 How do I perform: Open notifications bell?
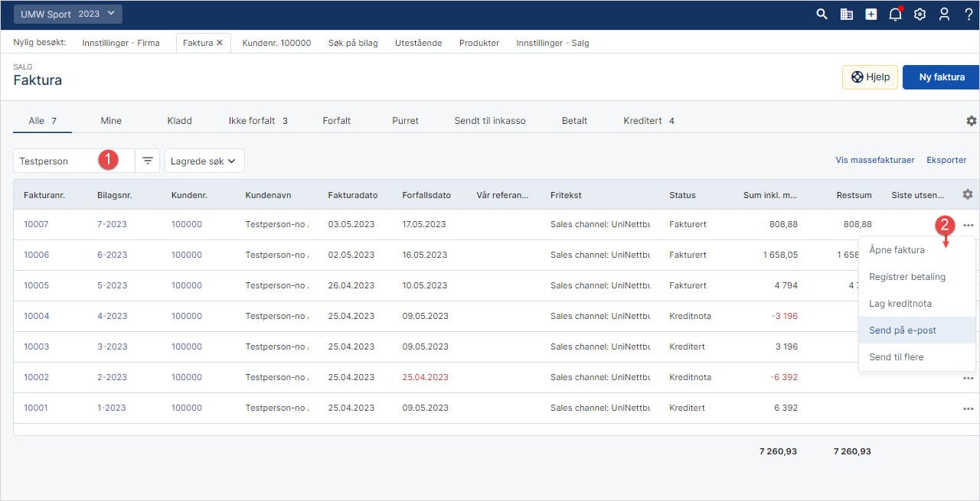pyautogui.click(x=895, y=14)
